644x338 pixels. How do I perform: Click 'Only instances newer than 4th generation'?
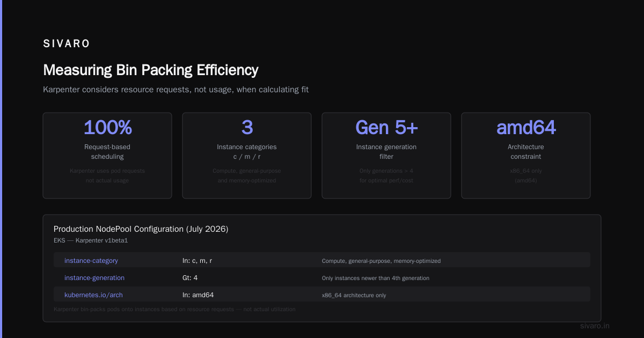click(x=376, y=278)
